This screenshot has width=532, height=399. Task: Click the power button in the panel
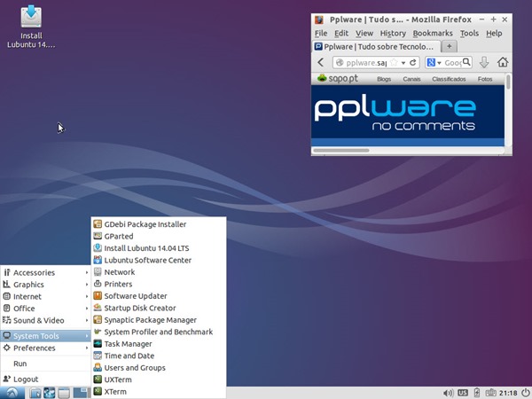(x=525, y=393)
